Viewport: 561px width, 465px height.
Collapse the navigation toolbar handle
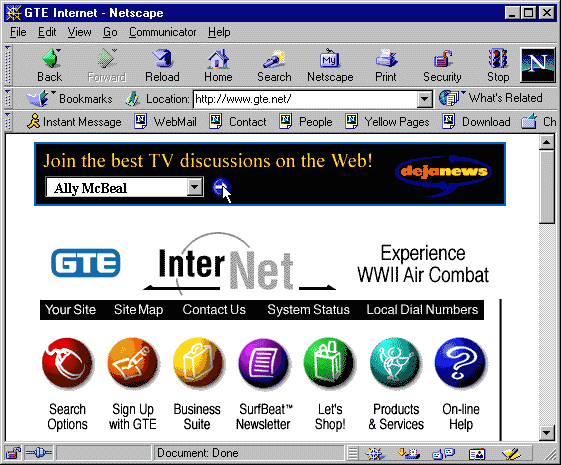8,65
